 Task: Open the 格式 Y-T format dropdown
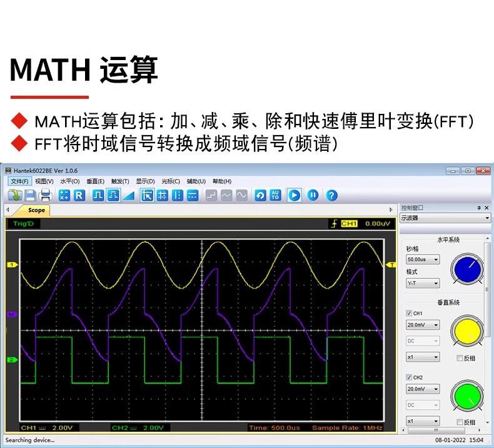point(423,283)
